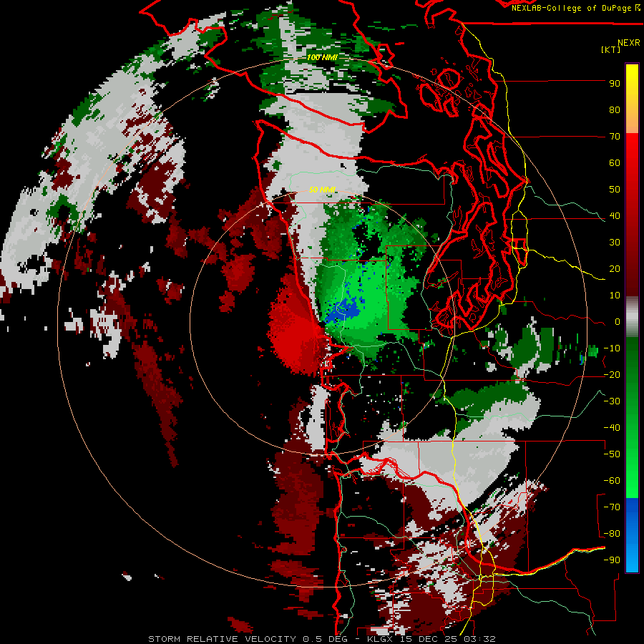Screen dimensions: 644x644
Task: Click the 50 value on velocity scale
Action: tap(615, 190)
